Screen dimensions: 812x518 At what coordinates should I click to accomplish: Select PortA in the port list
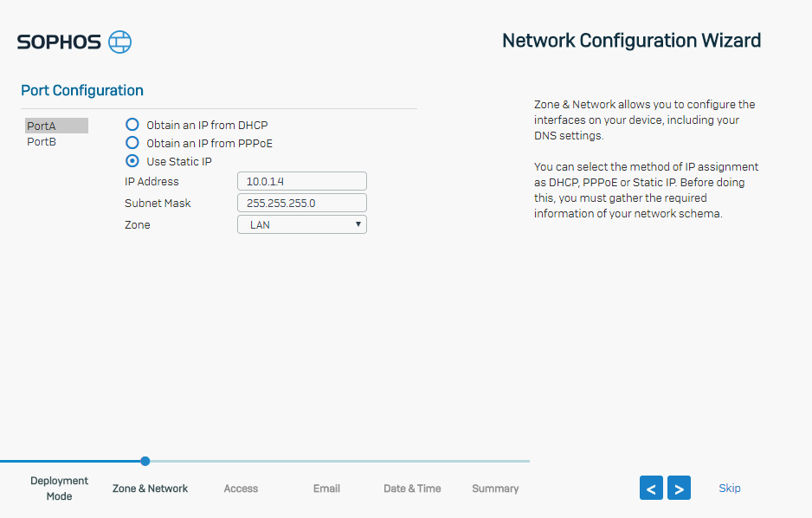[56, 126]
